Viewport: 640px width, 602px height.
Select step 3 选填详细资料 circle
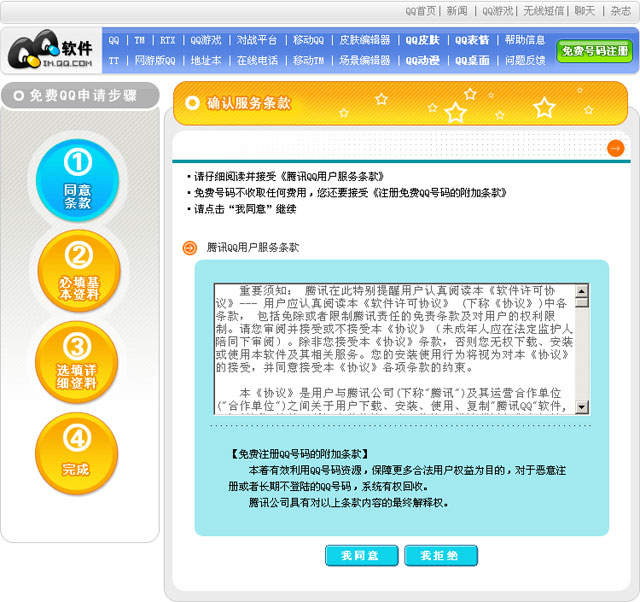click(77, 362)
